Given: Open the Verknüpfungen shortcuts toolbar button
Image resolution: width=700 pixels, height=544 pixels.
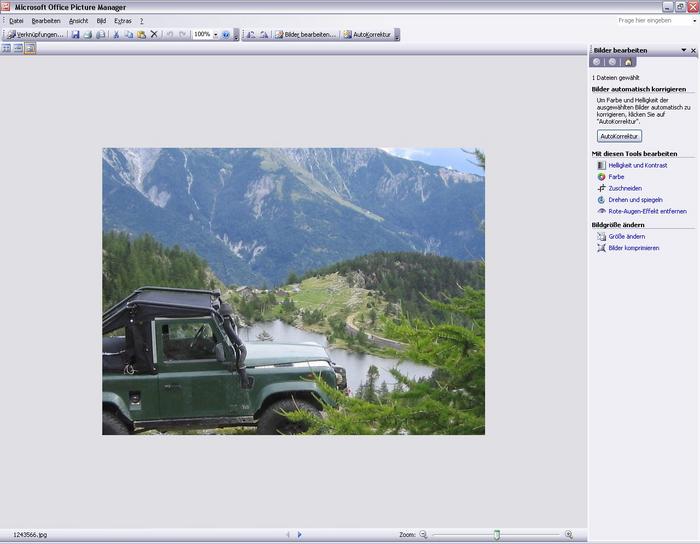Looking at the screenshot, I should (35, 34).
